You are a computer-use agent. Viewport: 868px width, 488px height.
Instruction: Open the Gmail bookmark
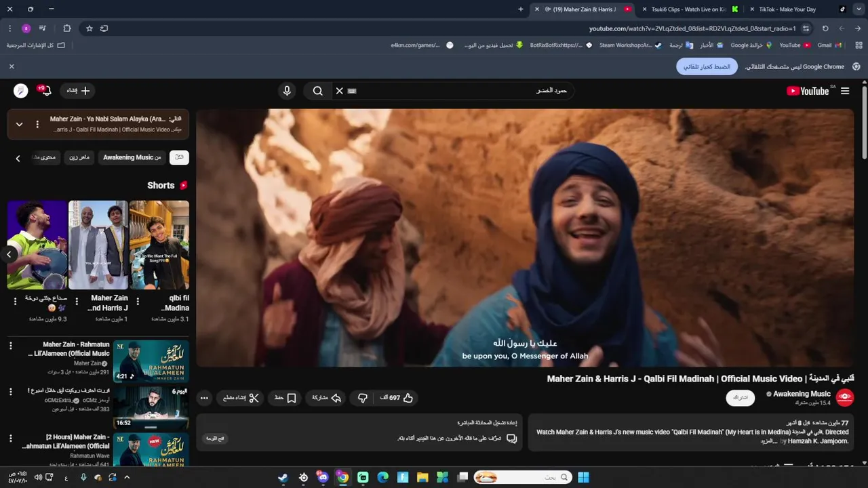pyautogui.click(x=829, y=45)
